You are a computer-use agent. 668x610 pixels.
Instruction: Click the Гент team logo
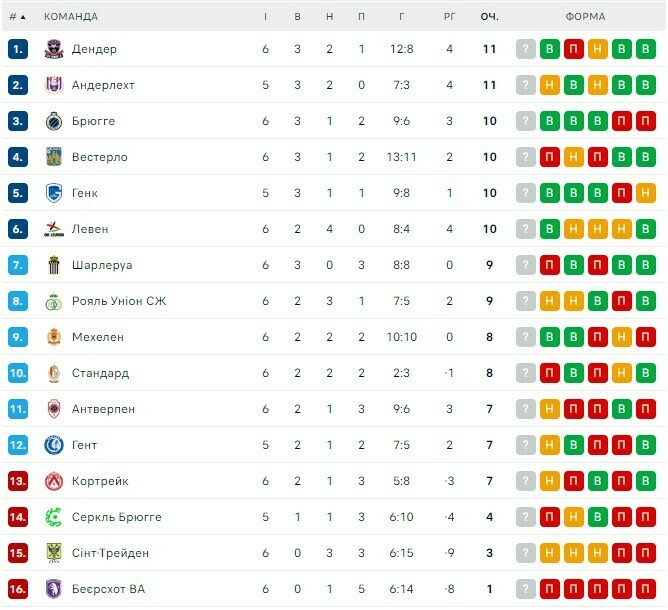click(54, 445)
